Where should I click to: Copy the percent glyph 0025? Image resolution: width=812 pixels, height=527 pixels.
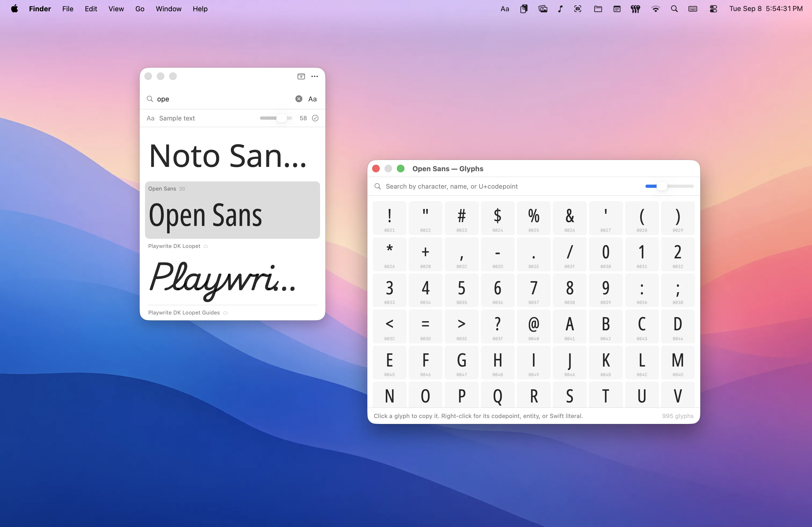(x=534, y=218)
